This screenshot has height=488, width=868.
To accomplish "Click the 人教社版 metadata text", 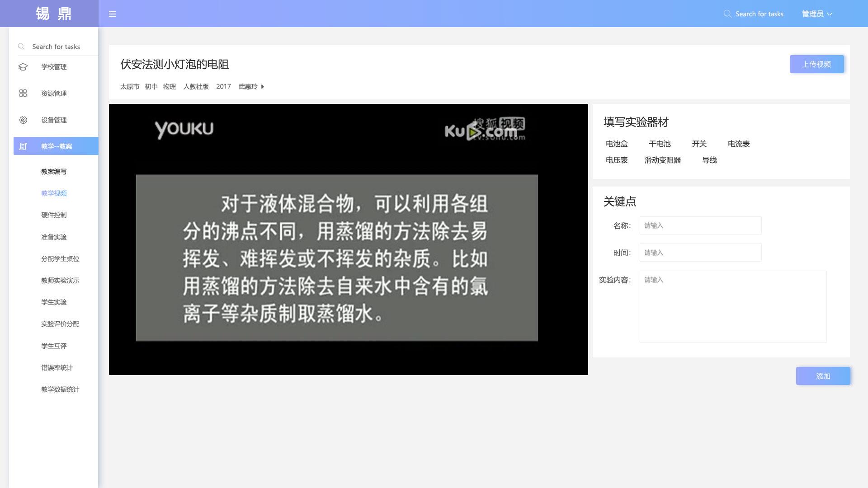I will 196,87.
